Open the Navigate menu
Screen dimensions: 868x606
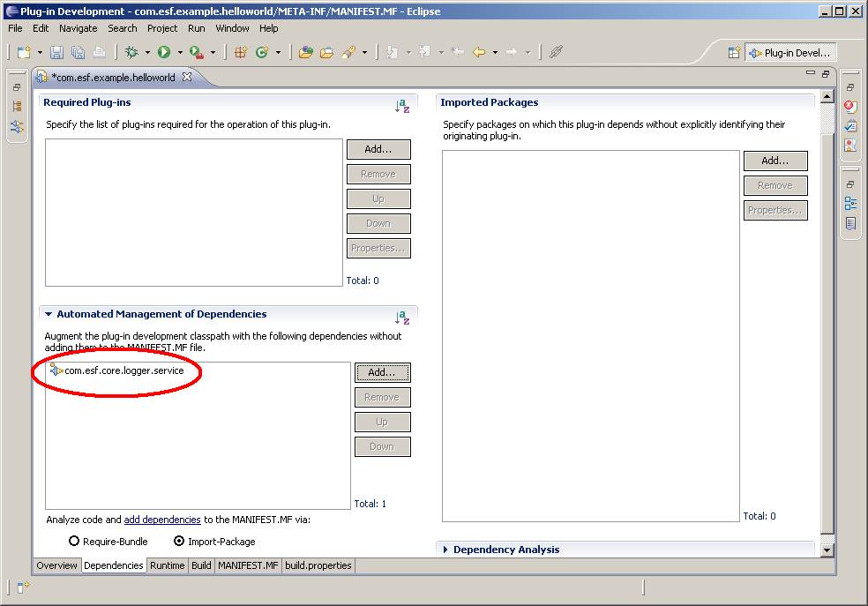pyautogui.click(x=78, y=28)
